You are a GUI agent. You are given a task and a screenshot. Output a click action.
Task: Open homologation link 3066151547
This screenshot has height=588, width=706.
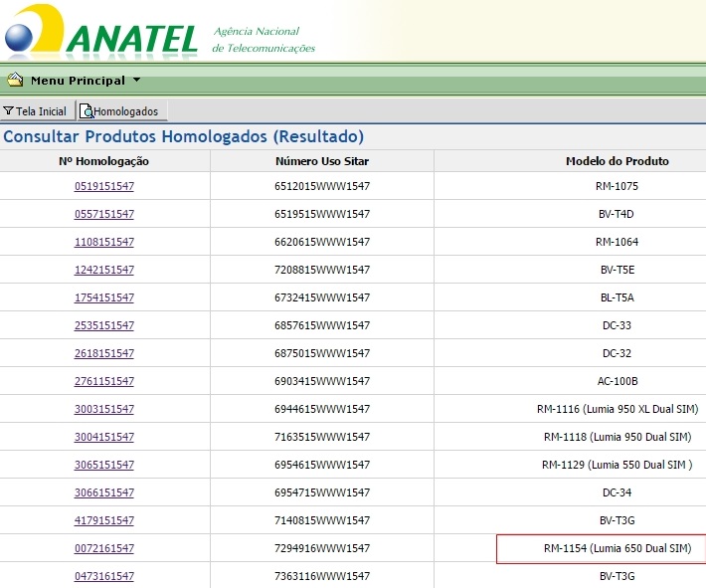point(104,492)
